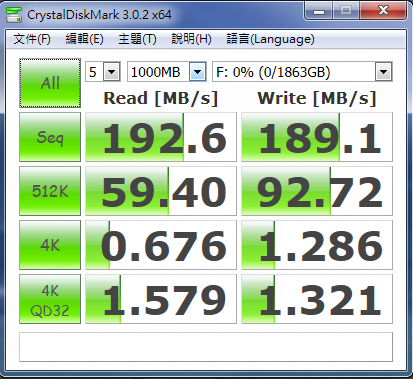Image resolution: width=413 pixels, height=379 pixels.
Task: Click the Seq read result 192.6
Action: pyautogui.click(x=161, y=137)
